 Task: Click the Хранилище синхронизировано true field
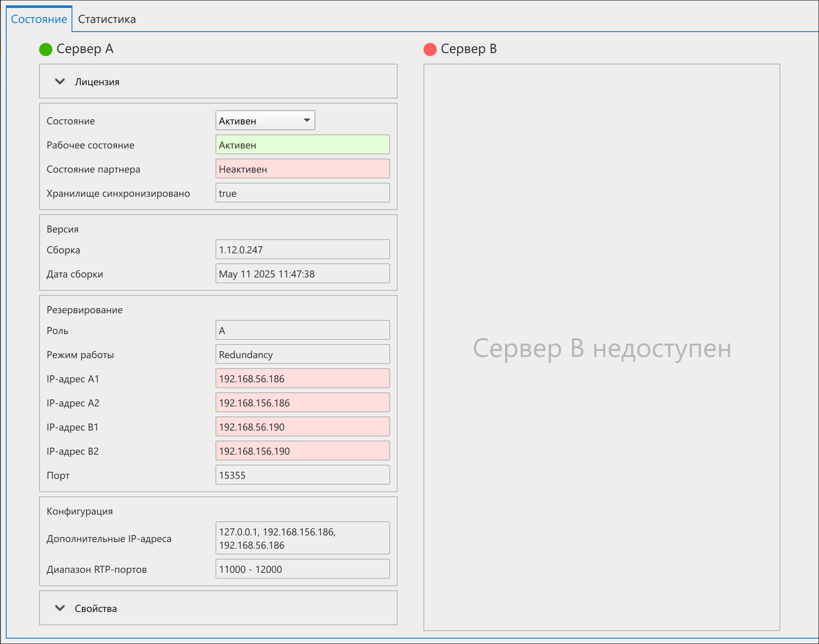click(x=302, y=193)
